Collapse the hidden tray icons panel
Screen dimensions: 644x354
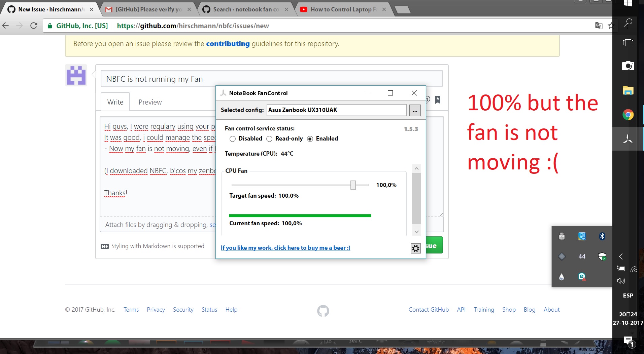point(620,256)
